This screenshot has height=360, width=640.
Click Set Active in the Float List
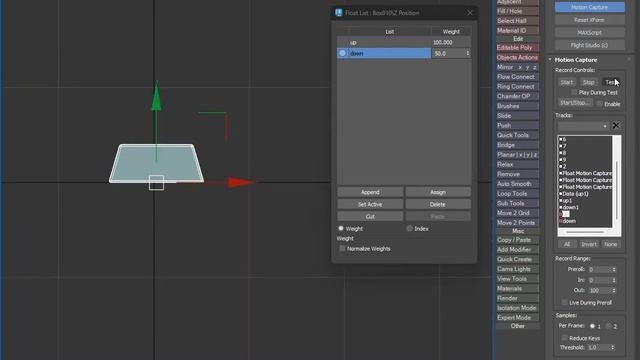pos(370,204)
